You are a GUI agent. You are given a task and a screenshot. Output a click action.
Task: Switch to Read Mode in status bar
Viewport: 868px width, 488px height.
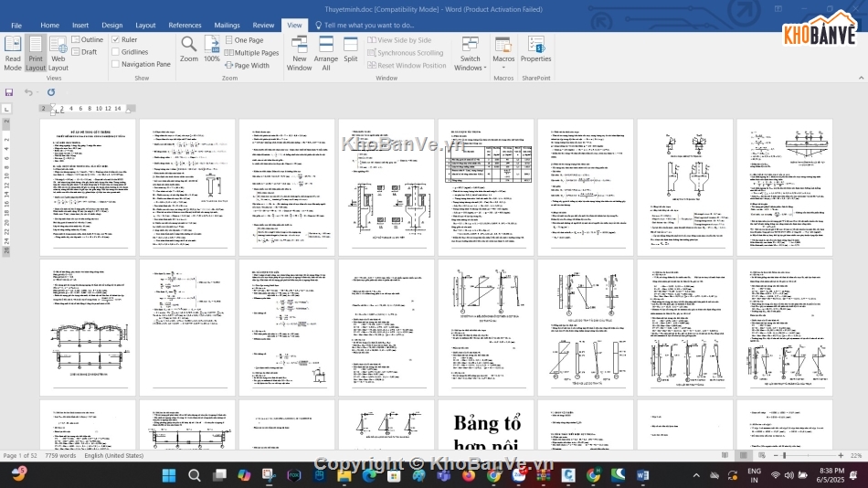(x=725, y=455)
